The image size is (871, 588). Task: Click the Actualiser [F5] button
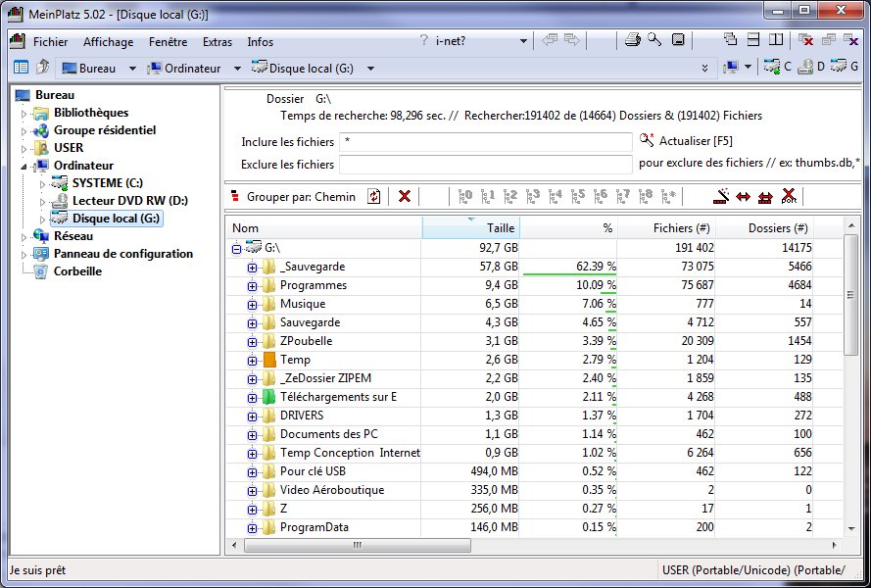686,140
